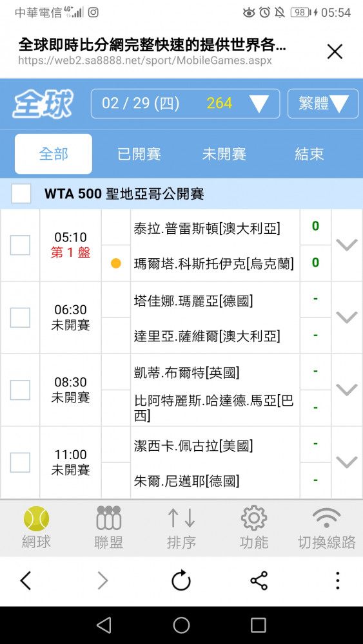
Task: Expand the 潔西卡.佩古拉 match details chevron
Action: tap(346, 462)
